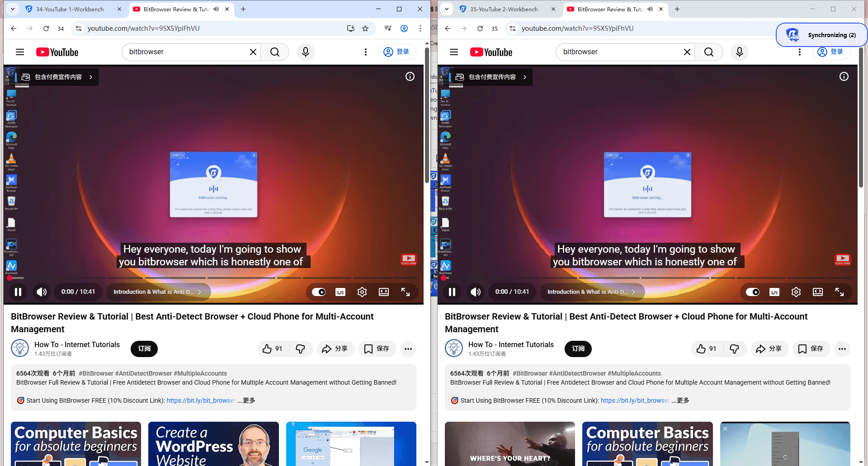Switch to miniplayer mode

[x=383, y=292]
